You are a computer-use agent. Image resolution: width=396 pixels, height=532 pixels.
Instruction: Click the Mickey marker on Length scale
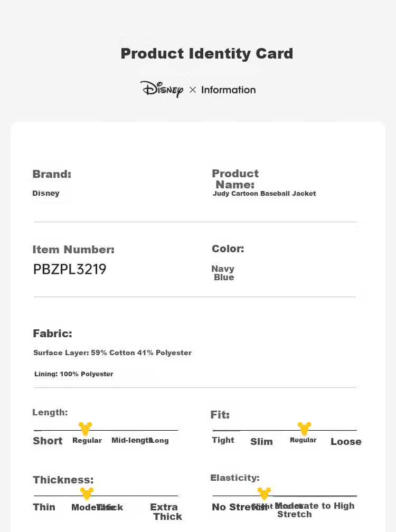coord(85,429)
